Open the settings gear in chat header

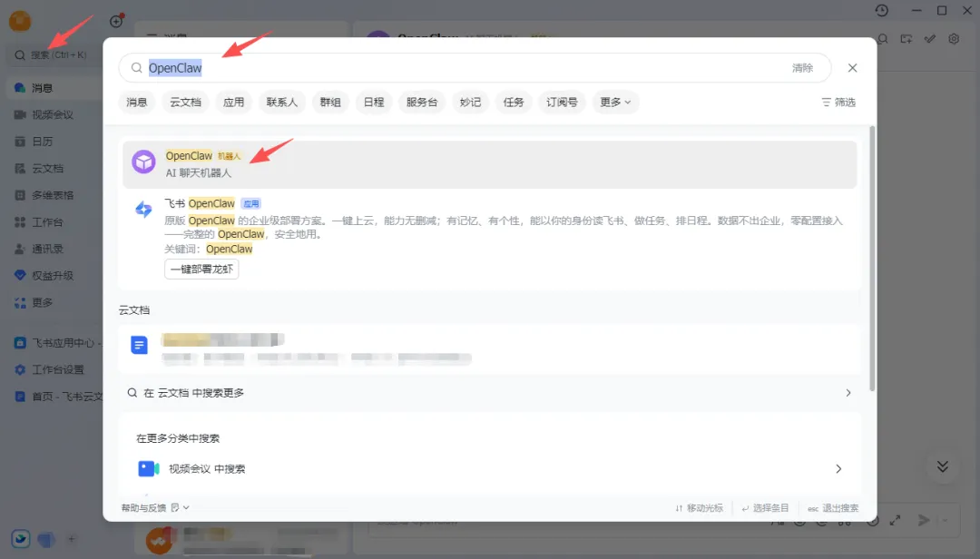coord(954,39)
